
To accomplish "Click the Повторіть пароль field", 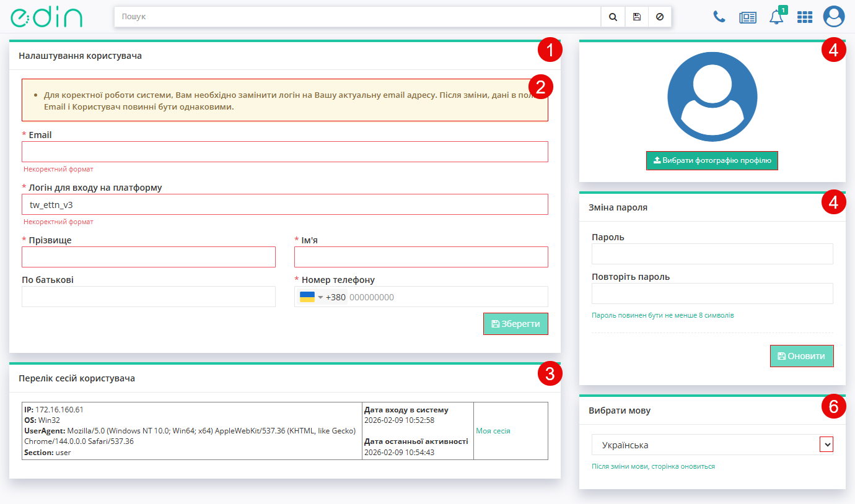I will click(x=712, y=293).
